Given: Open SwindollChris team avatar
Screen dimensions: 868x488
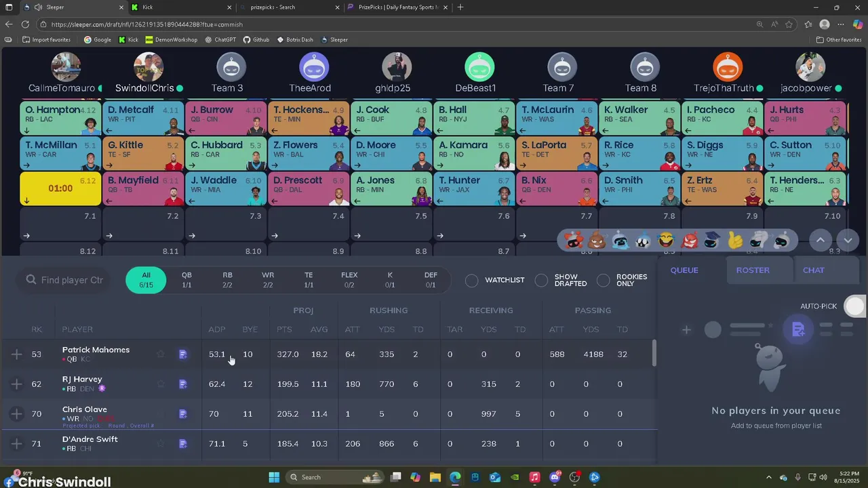Looking at the screenshot, I should [x=149, y=66].
